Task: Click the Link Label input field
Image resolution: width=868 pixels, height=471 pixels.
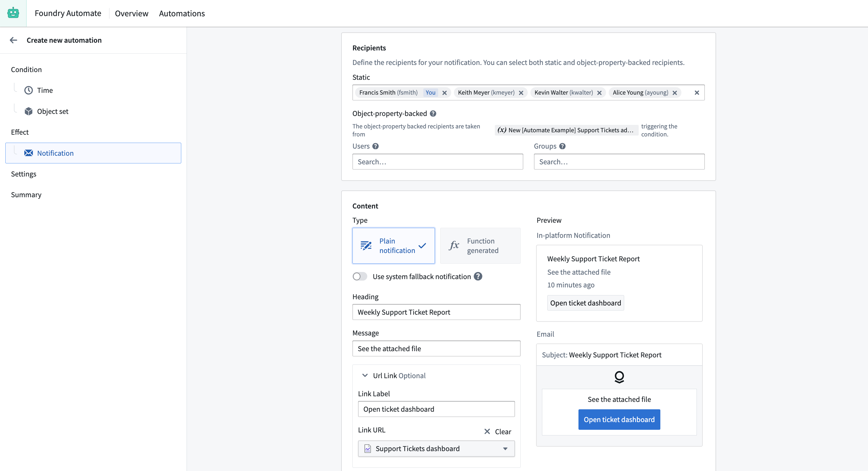Action: click(436, 409)
